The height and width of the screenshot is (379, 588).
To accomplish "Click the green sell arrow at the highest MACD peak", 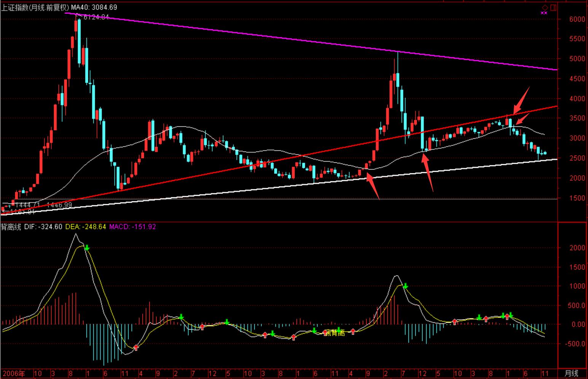I will pyautogui.click(x=87, y=248).
